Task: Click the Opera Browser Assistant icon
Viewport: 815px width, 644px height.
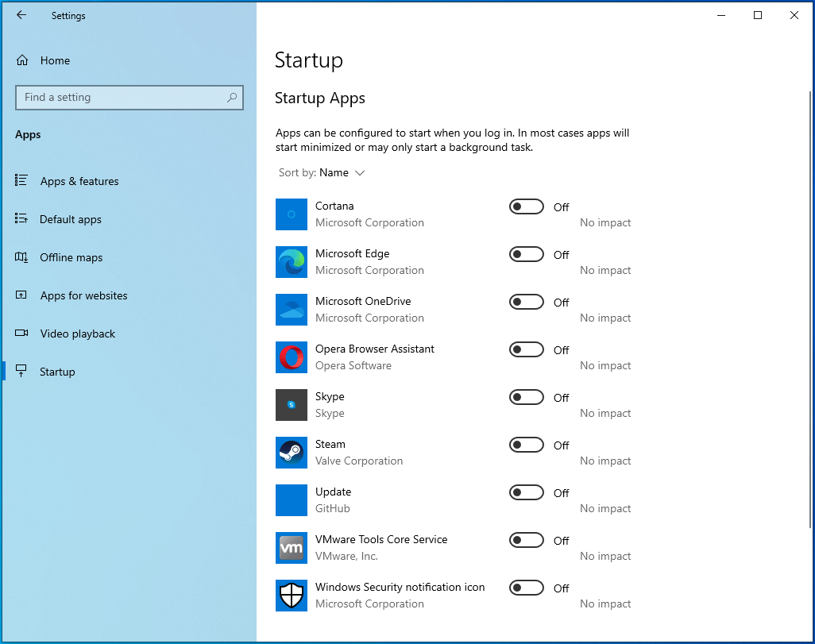Action: (291, 357)
